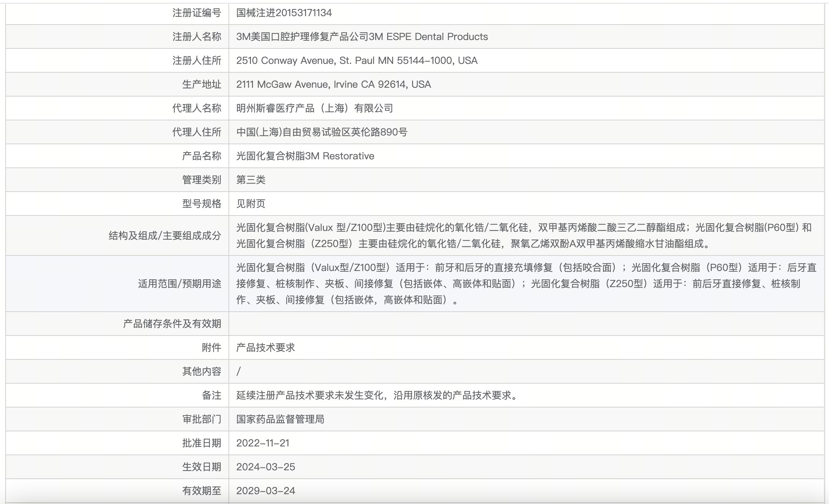Select registrant name 3M ESPE Dental Products
Screen dimensions: 829x504
[362, 37]
